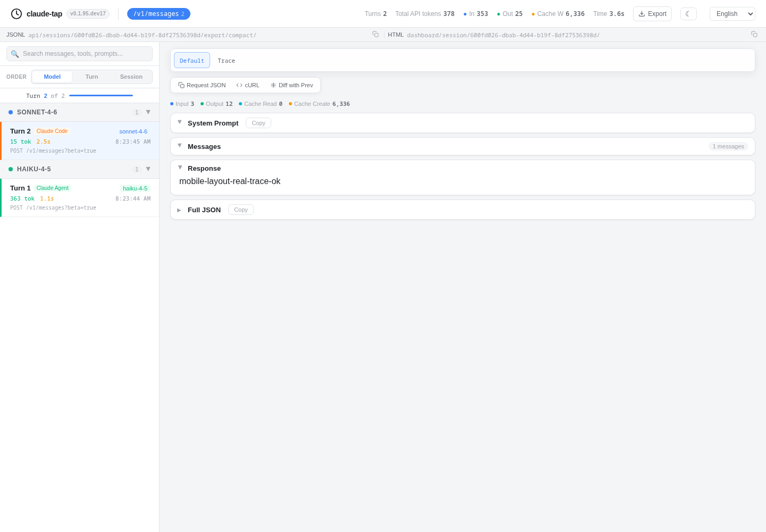Click the Cache W 6,336 header stat
Viewport: 766px width, 532px height.
pyautogui.click(x=558, y=14)
